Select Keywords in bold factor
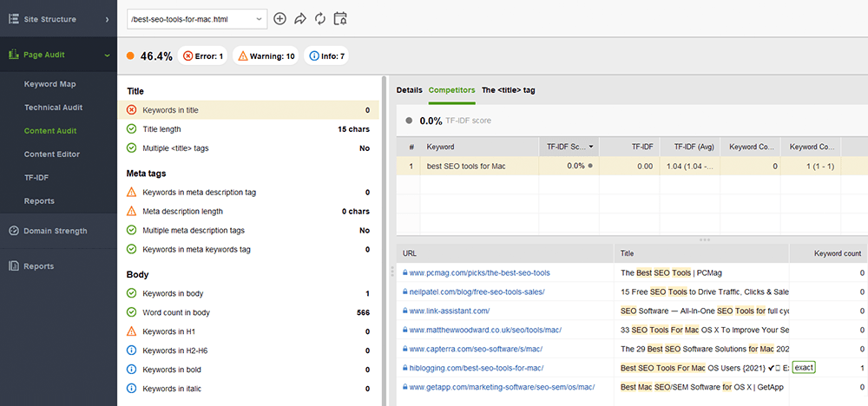Screen dimensions: 868x406 (x=248, y=370)
